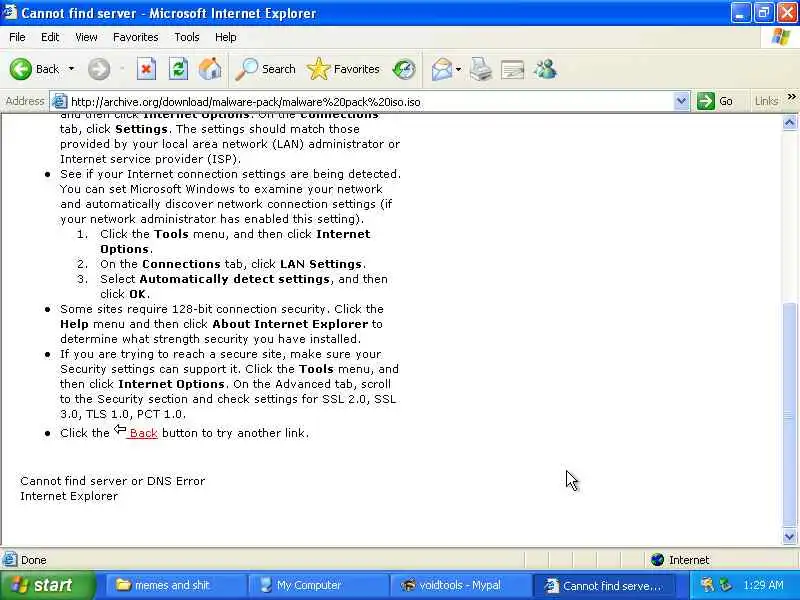Click the green Go button

(x=715, y=102)
